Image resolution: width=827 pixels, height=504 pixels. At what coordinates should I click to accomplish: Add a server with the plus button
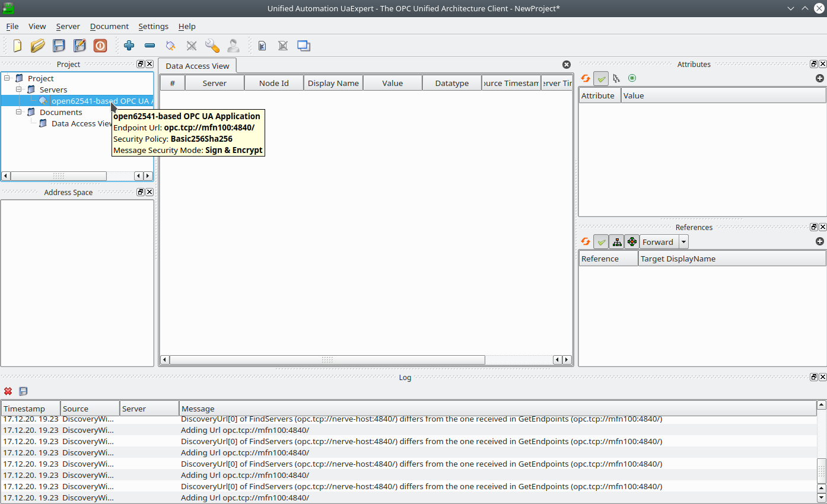tap(129, 46)
